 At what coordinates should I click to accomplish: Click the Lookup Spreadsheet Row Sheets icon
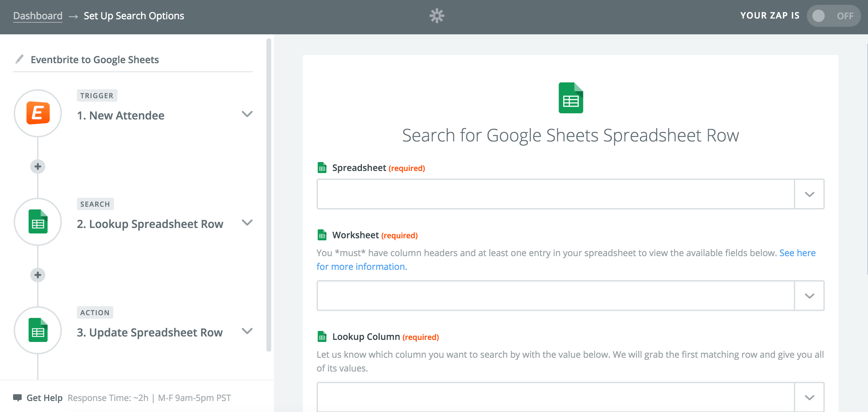(x=38, y=222)
